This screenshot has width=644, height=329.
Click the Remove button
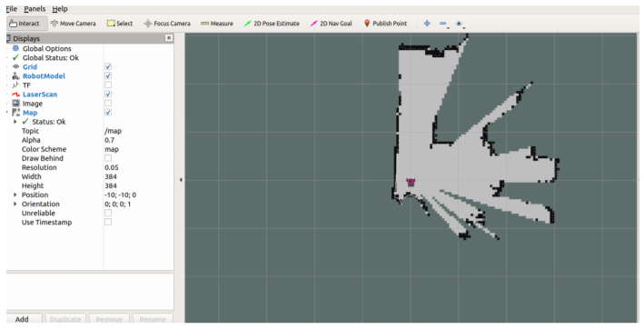click(109, 319)
